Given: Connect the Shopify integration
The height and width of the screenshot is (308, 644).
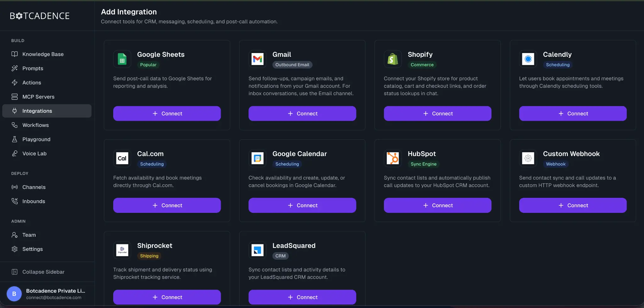Looking at the screenshot, I should click(437, 113).
